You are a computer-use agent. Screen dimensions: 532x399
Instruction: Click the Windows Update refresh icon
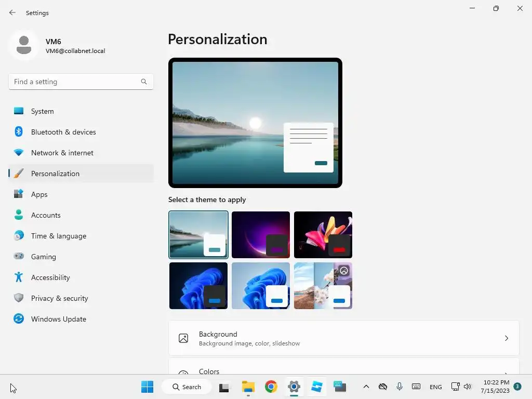tap(19, 318)
